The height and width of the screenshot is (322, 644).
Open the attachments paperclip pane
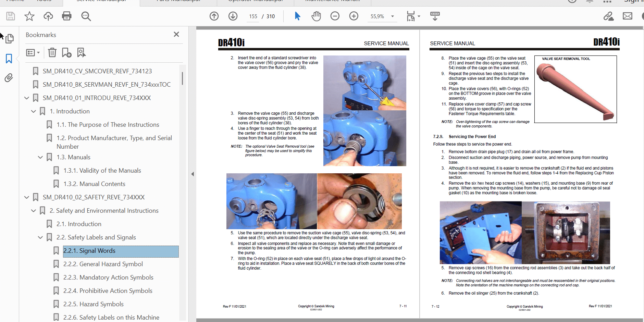tap(9, 78)
